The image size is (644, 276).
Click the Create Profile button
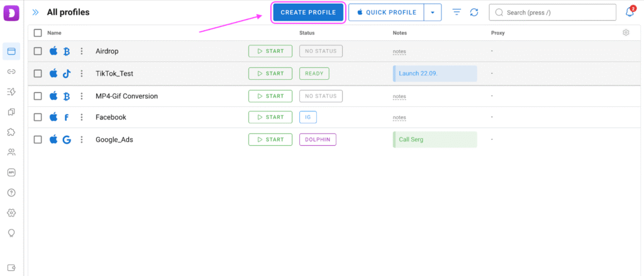(x=308, y=13)
